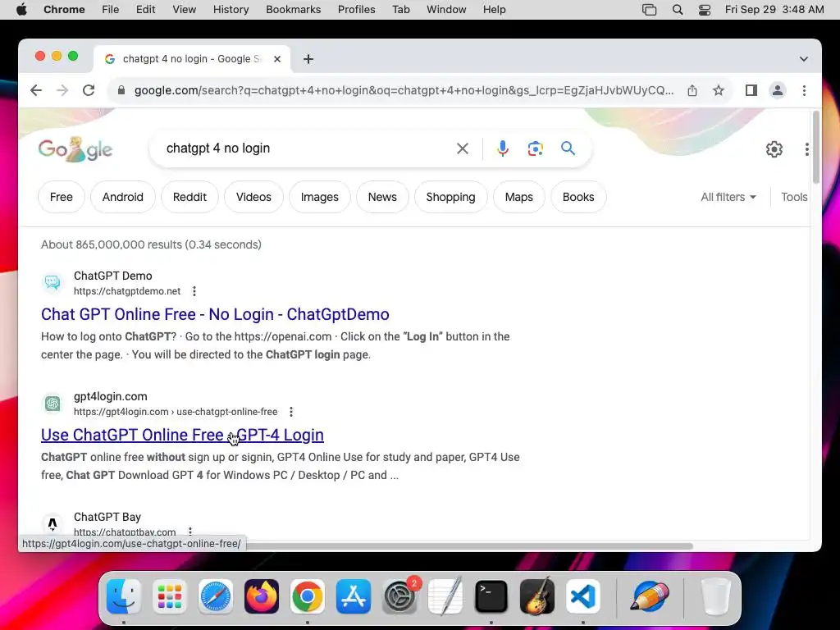Open Finder from the dock

[124, 596]
